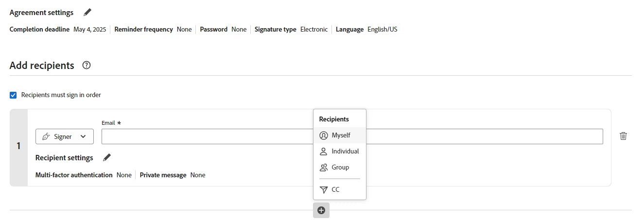Edit agreement settings with pencil icon
The image size is (644, 220).
pos(87,12)
